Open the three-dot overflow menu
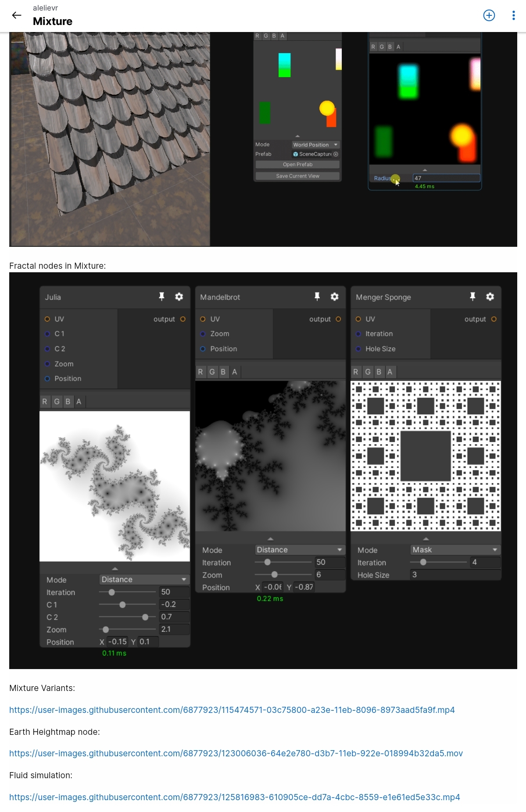The height and width of the screenshot is (812, 526). coord(514,15)
